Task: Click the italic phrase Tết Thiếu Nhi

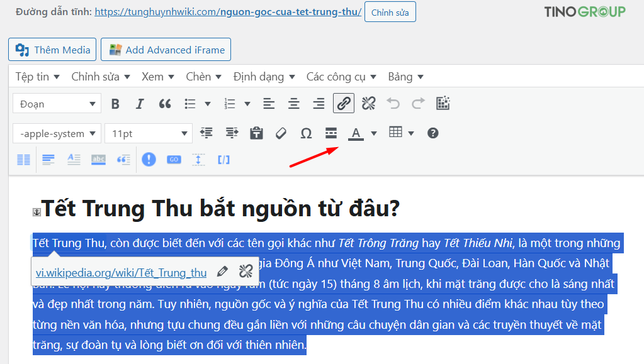Action: (479, 243)
